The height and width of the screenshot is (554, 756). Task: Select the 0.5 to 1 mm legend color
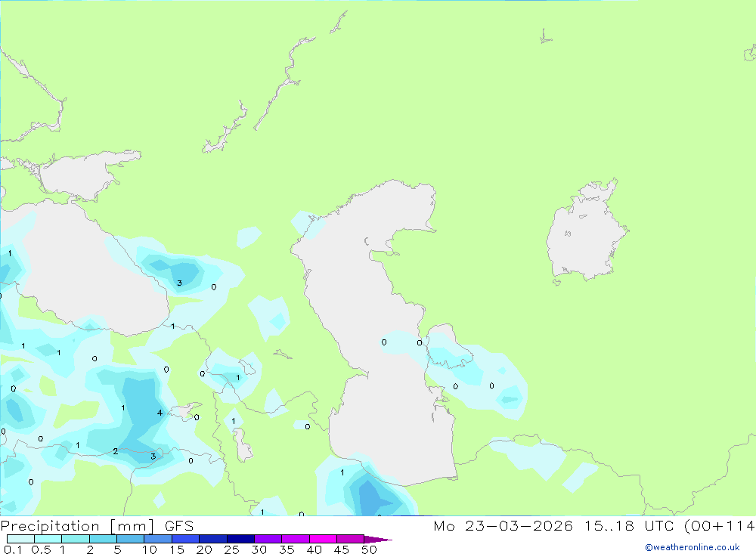48,539
